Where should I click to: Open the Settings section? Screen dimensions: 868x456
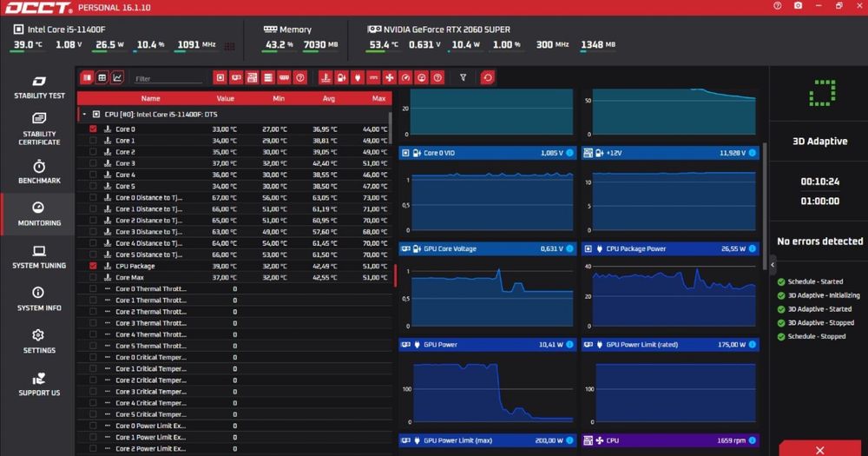(x=39, y=342)
